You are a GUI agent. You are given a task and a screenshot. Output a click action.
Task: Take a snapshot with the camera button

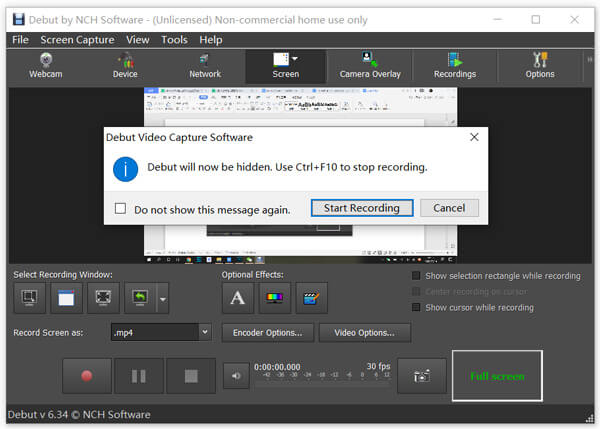422,376
